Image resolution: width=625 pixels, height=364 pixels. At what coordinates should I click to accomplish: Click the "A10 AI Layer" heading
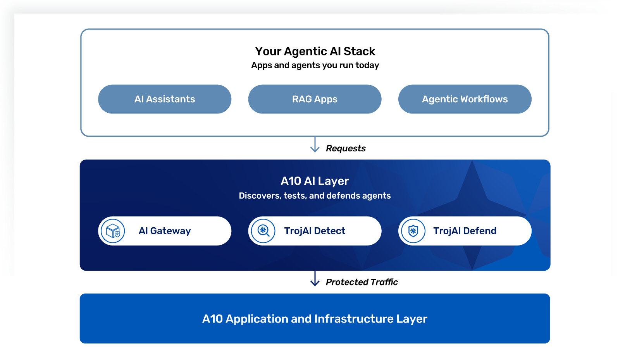315,181
